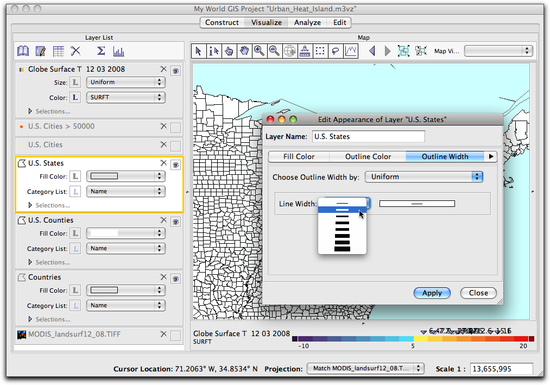Toggle visibility of U.S. Cities > 50000 layer
This screenshot has width=550, height=385.
(176, 128)
